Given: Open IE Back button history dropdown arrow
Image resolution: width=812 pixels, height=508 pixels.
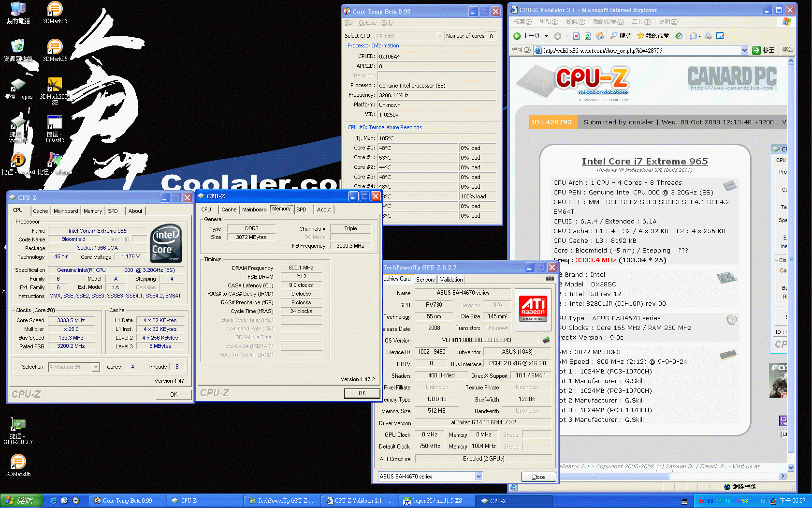Looking at the screenshot, I should (546, 36).
